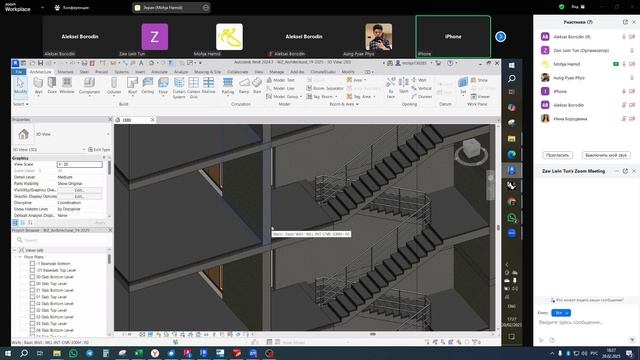Select the Roof tool
Viewport: 640px width, 360px height.
pyautogui.click(x=132, y=86)
